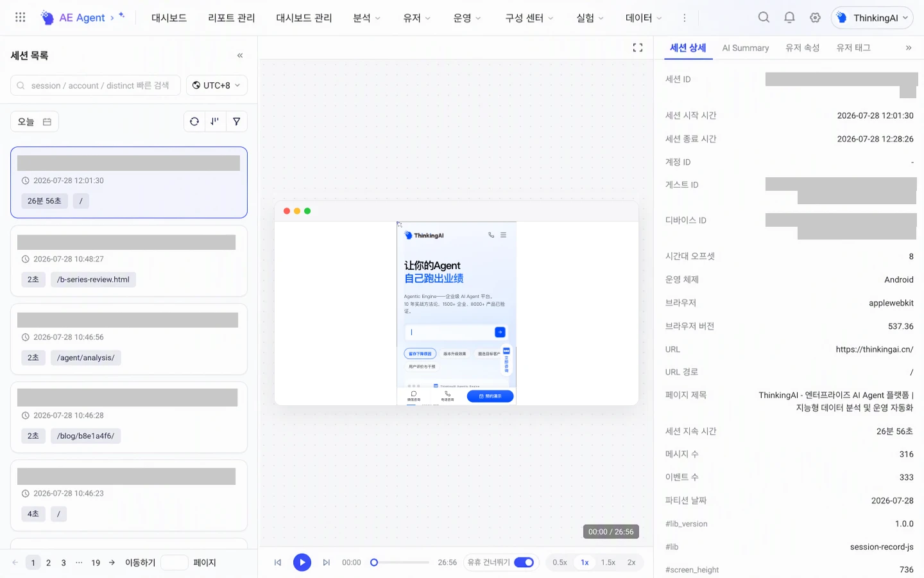Open the session list filter

[237, 121]
